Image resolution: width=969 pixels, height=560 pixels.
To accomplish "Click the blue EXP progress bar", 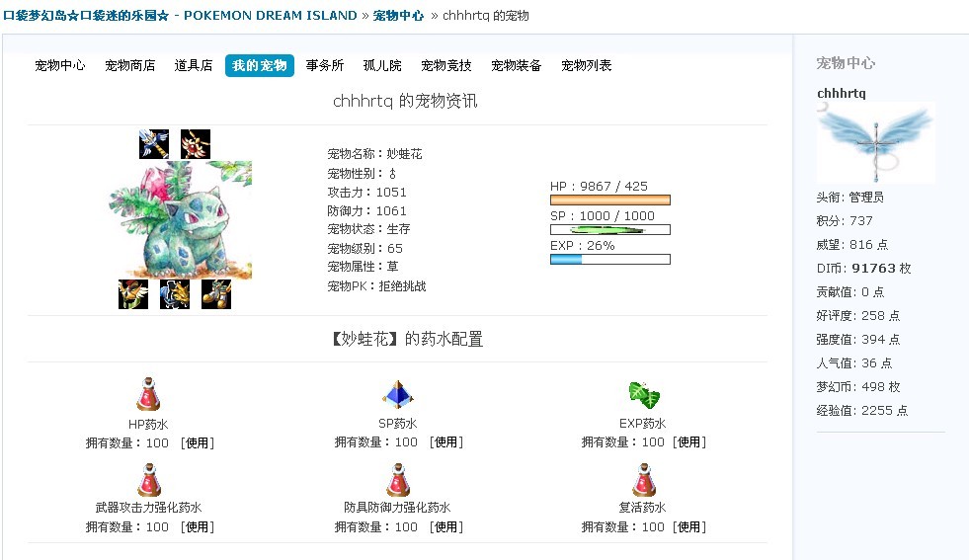I will [x=610, y=260].
